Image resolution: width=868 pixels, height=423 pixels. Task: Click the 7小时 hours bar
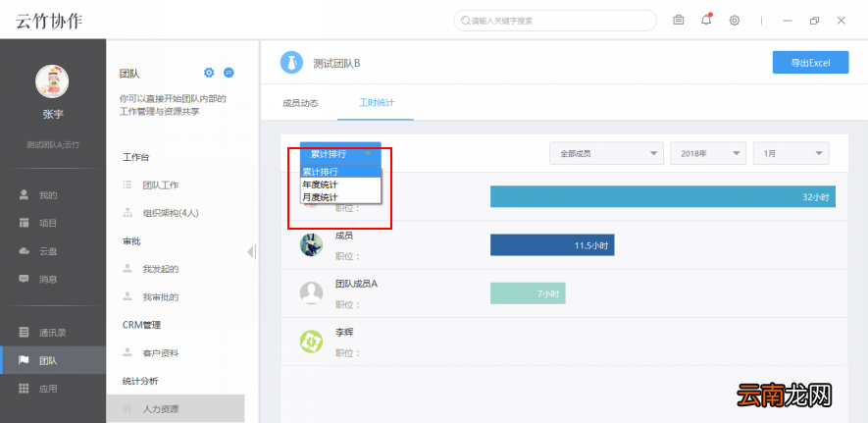point(528,293)
